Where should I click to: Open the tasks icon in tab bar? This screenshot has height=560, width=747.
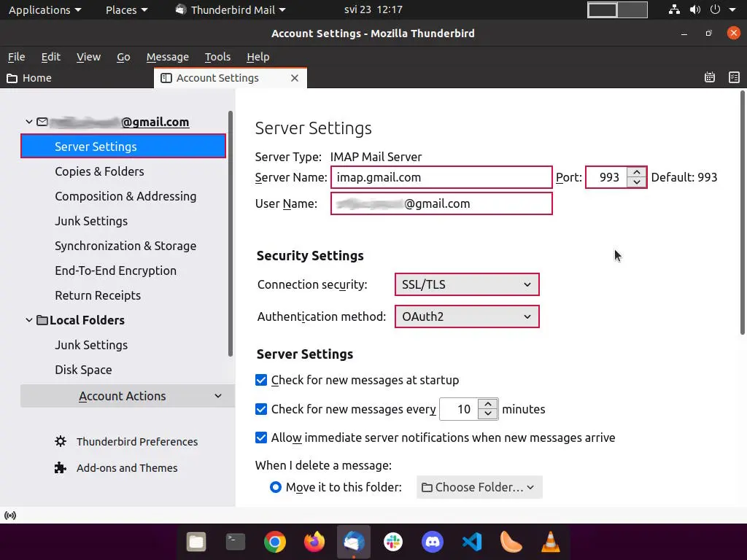point(734,78)
